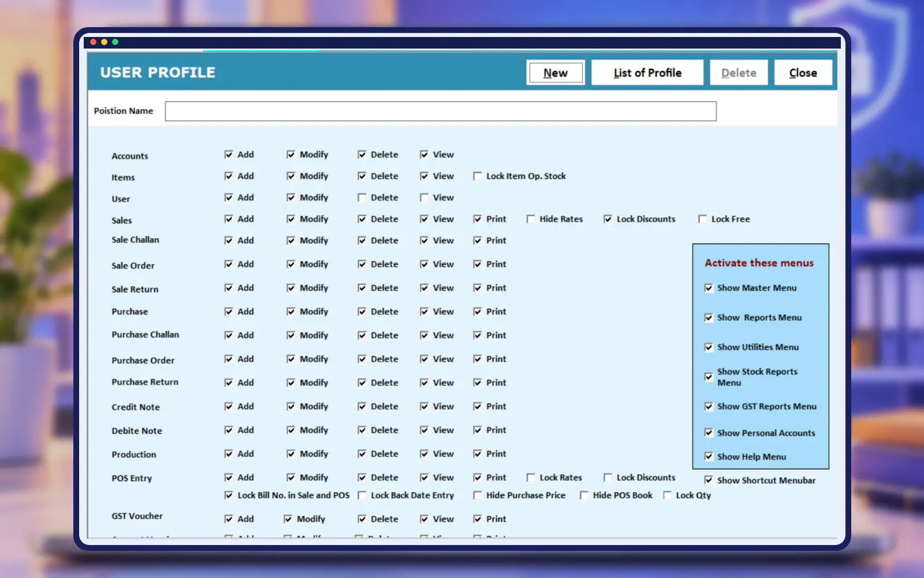Toggle Add checkbox for Accounts
This screenshot has height=578, width=924.
229,154
